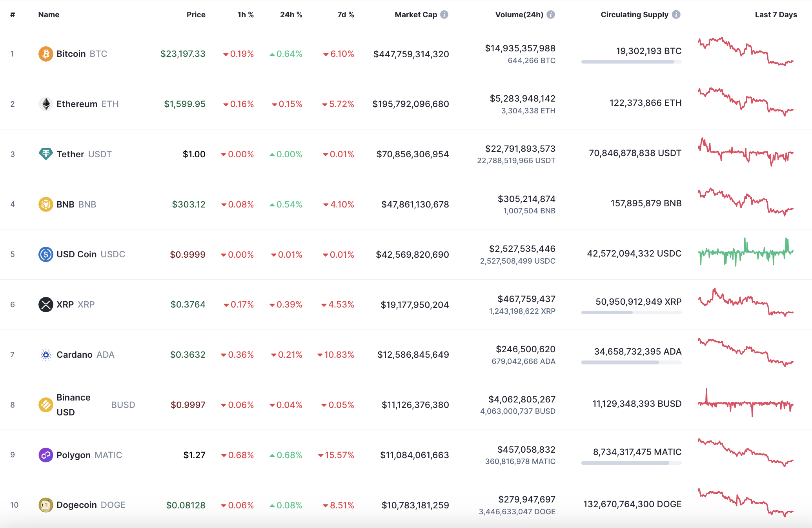The image size is (812, 528).
Task: Open the Volume(24h) info tooltip
Action: pyautogui.click(x=551, y=15)
